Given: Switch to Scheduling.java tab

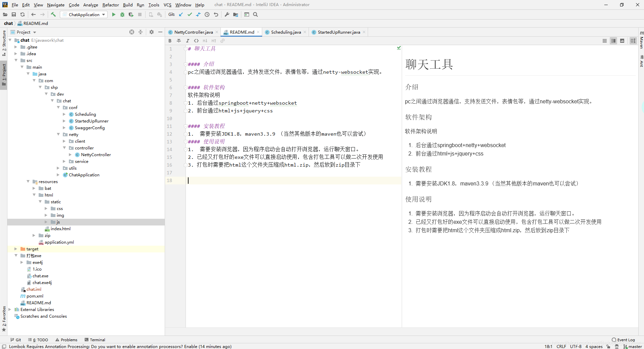Looking at the screenshot, I should [286, 32].
